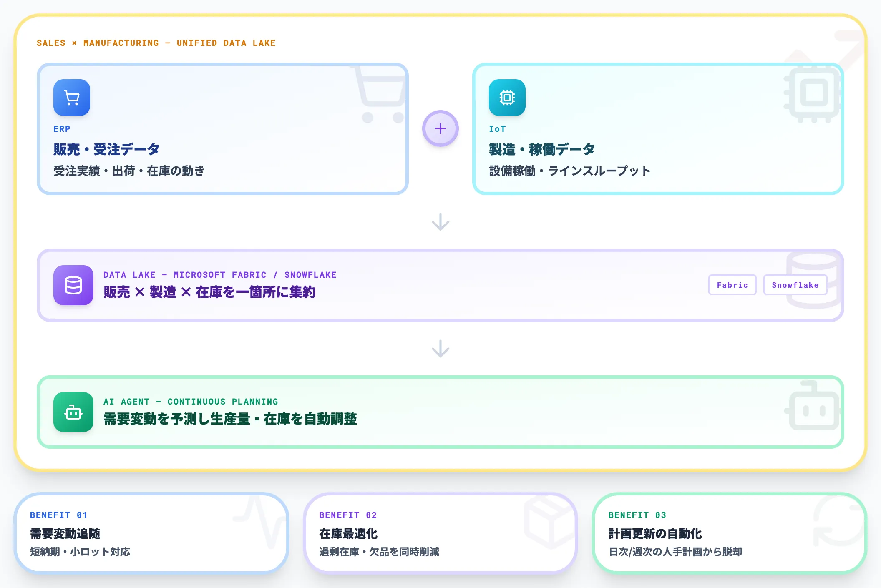
Task: Click the 製造・稼働データ heading
Action: pos(541,149)
